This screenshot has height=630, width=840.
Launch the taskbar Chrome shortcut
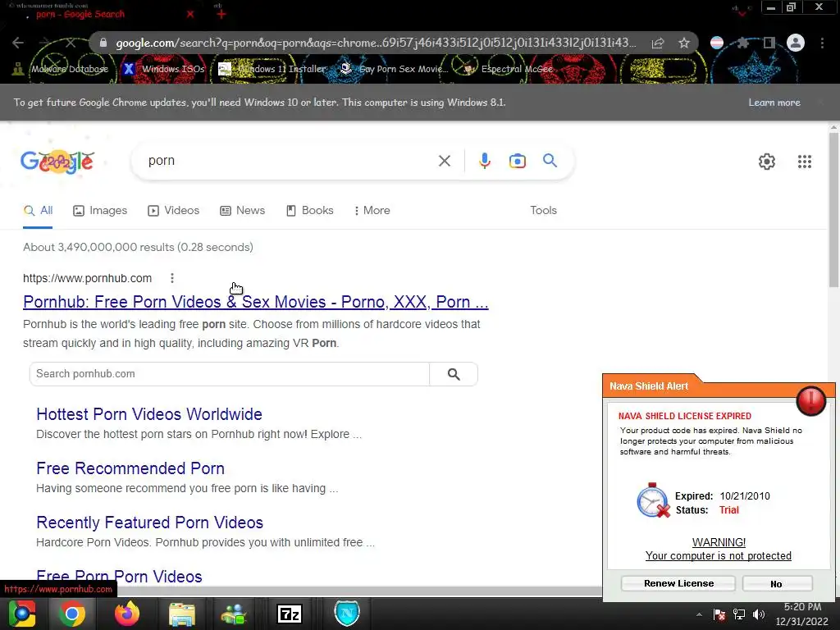tap(72, 614)
